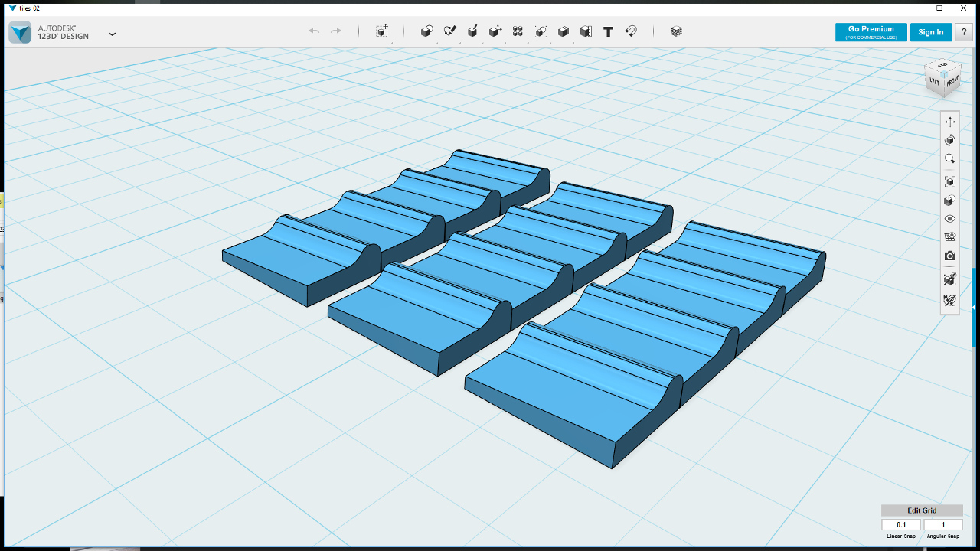Viewport: 980px width, 551px height.
Task: Toggle the crossed-out cube snap option
Action: point(950,279)
